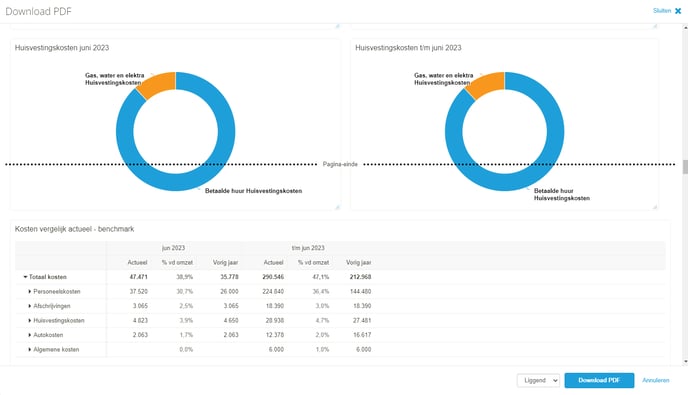The width and height of the screenshot is (688, 395).
Task: Click orange Gas, water en elektra slice in left chart
Action: pyautogui.click(x=158, y=84)
